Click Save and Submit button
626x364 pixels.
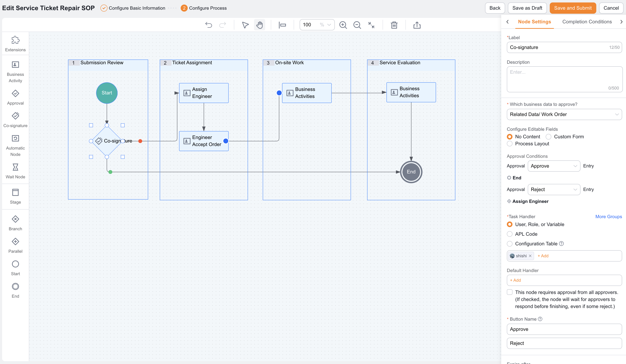tap(573, 8)
